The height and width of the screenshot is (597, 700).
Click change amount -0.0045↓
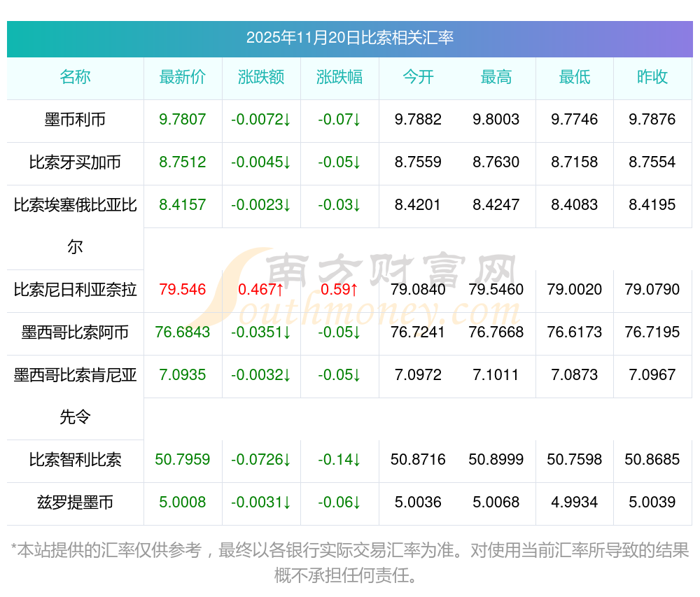coord(261,162)
